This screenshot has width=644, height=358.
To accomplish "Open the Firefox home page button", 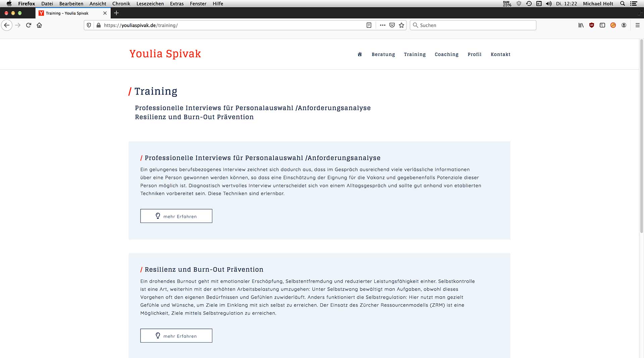I will point(39,25).
